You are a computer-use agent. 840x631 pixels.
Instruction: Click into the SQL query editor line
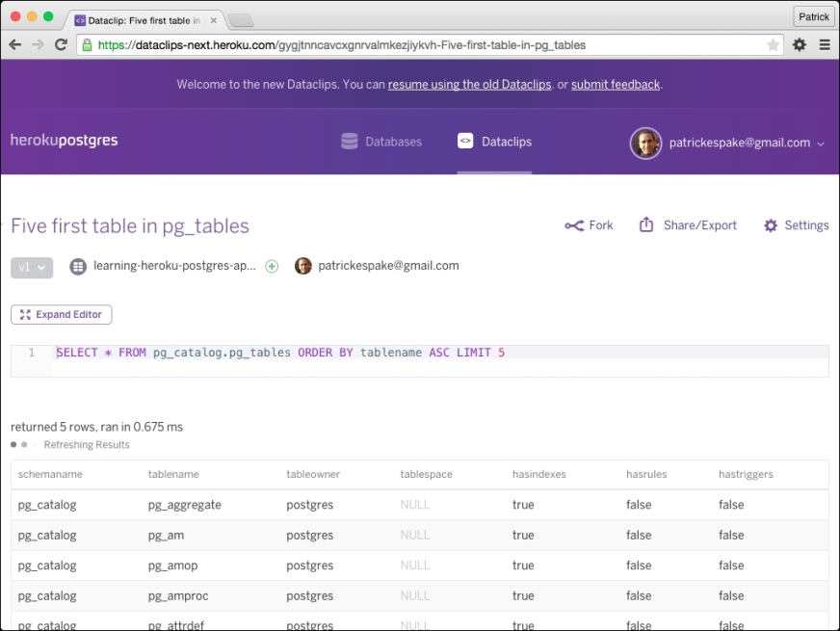pos(440,353)
